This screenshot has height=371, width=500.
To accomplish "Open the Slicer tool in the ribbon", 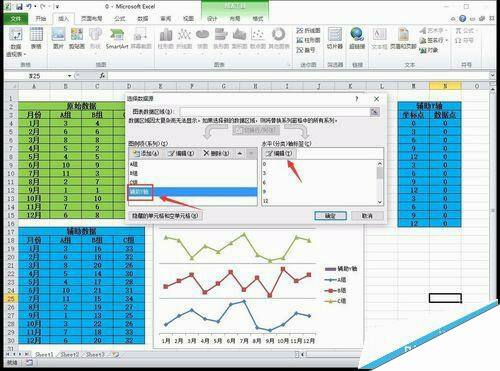I will 335,38.
